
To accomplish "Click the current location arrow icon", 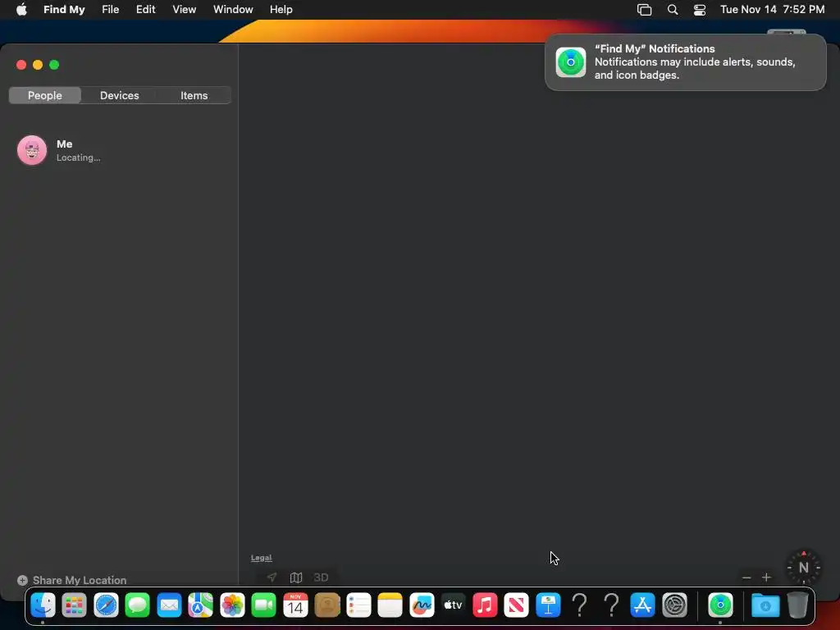I will pyautogui.click(x=272, y=577).
